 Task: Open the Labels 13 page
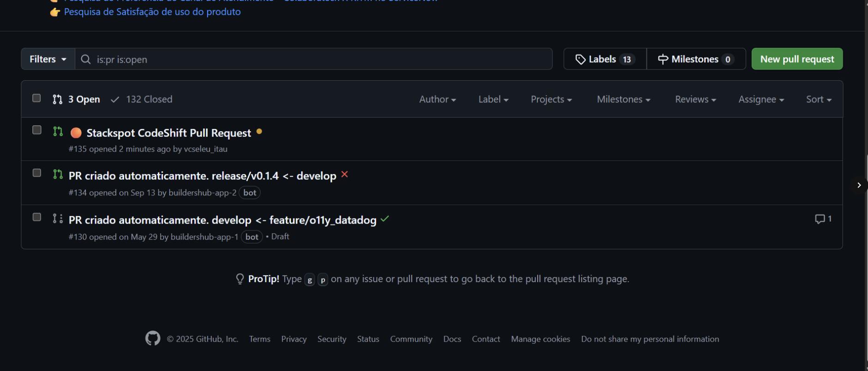coord(605,59)
